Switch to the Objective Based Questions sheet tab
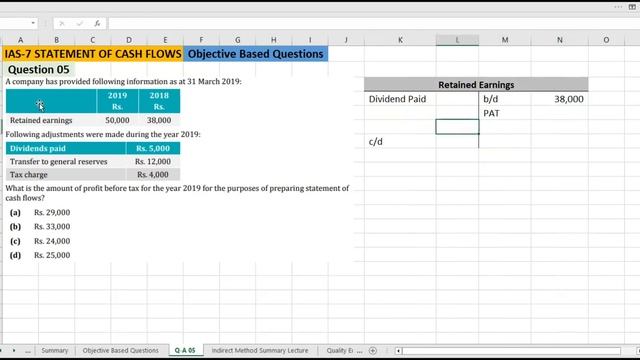 (120, 351)
